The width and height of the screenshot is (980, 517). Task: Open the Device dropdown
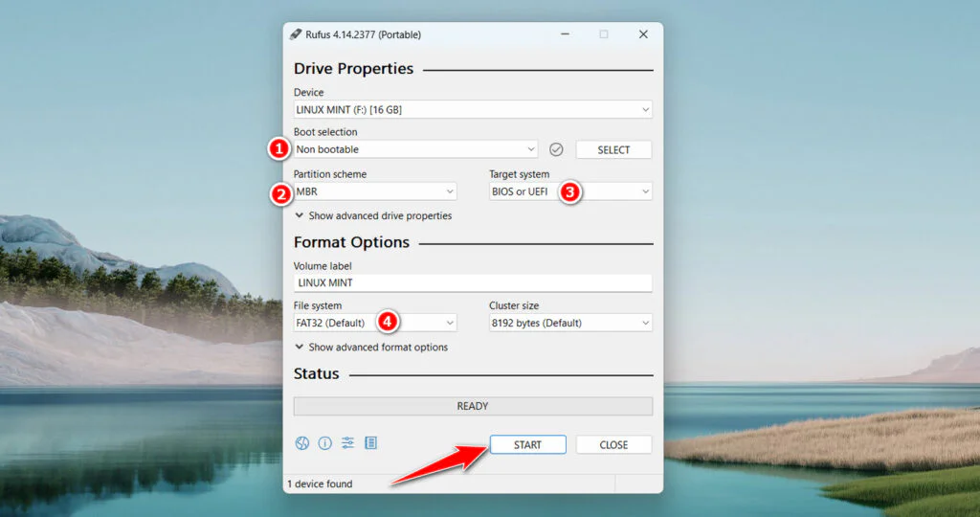coord(473,109)
